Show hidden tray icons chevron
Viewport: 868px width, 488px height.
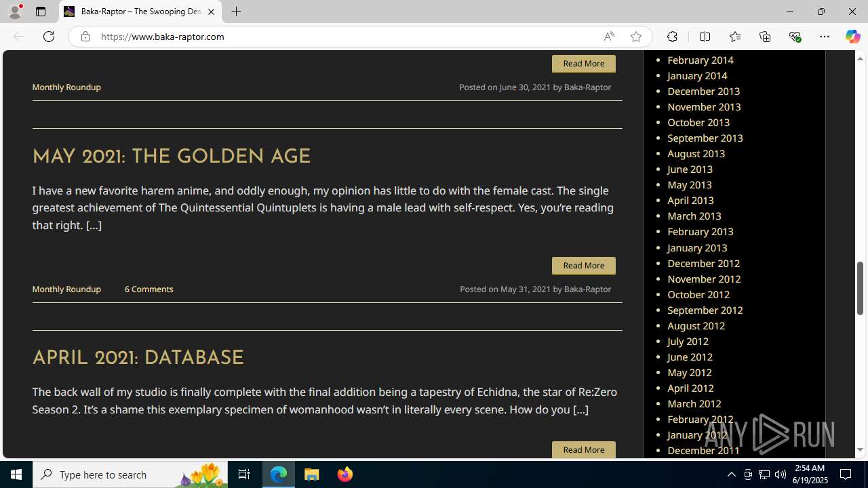[732, 474]
